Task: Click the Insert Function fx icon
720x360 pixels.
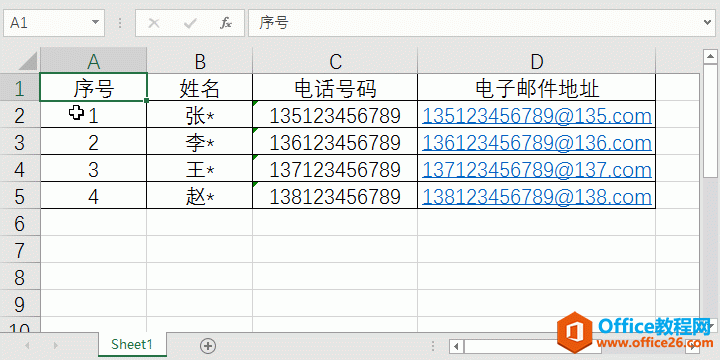Action: point(225,23)
